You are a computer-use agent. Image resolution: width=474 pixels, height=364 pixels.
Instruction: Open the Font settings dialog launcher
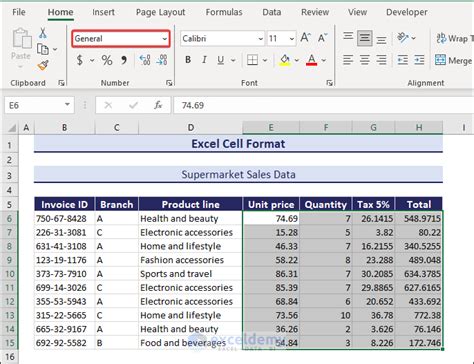(329, 83)
